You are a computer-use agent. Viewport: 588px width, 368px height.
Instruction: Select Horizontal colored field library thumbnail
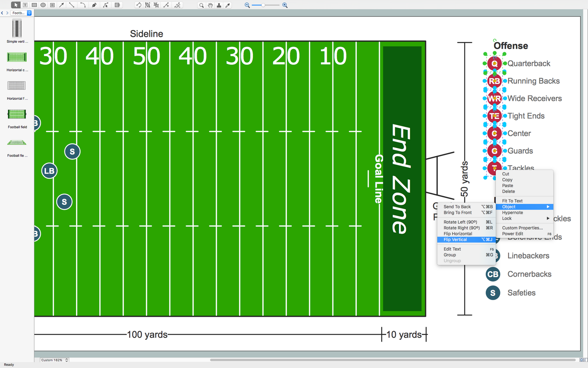[17, 57]
